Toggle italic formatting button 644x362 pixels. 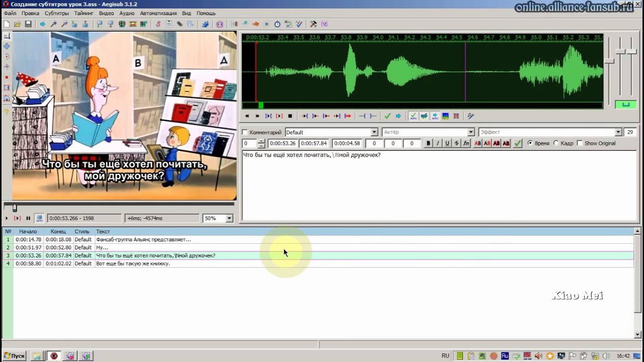point(438,143)
